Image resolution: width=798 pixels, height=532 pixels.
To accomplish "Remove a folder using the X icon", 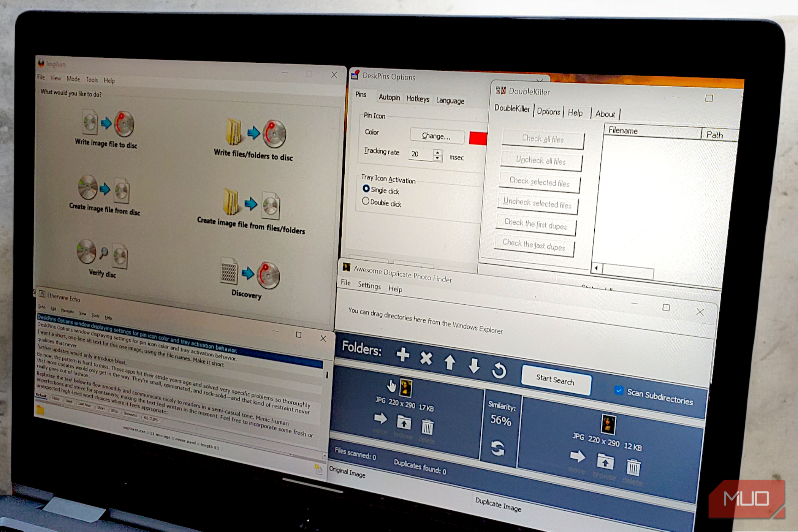I will [x=426, y=359].
